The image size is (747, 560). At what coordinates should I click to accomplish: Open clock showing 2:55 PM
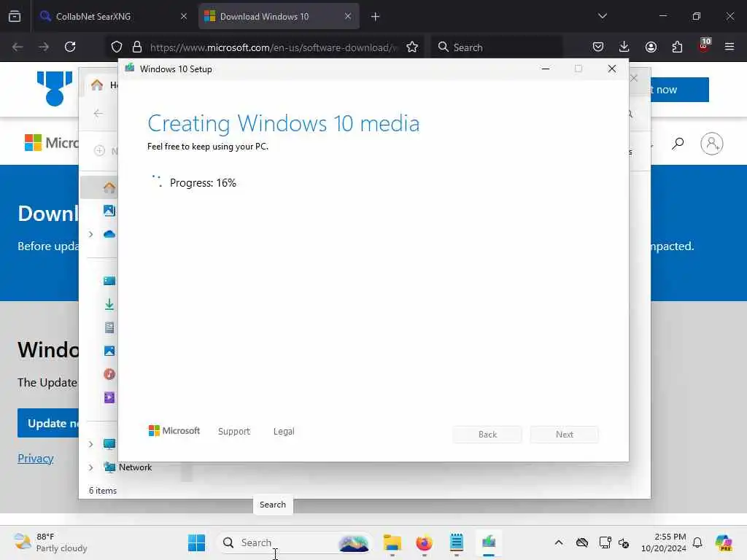click(x=664, y=542)
